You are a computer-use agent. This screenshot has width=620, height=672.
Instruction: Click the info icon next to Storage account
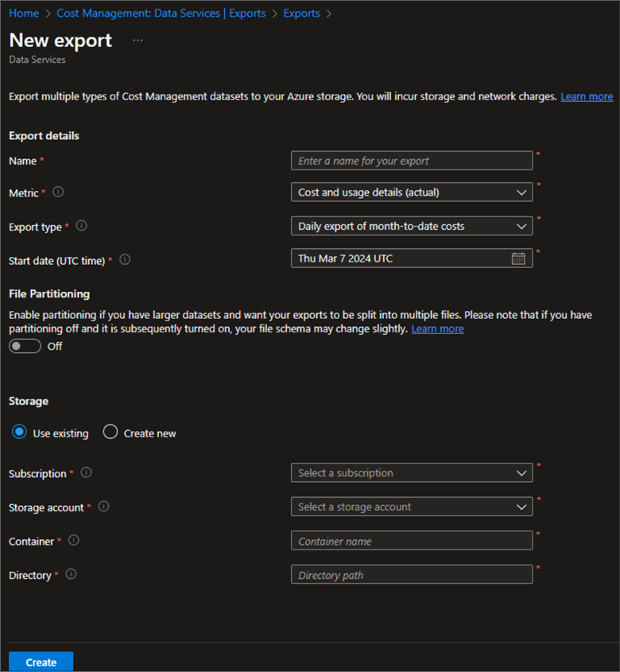[x=103, y=507]
